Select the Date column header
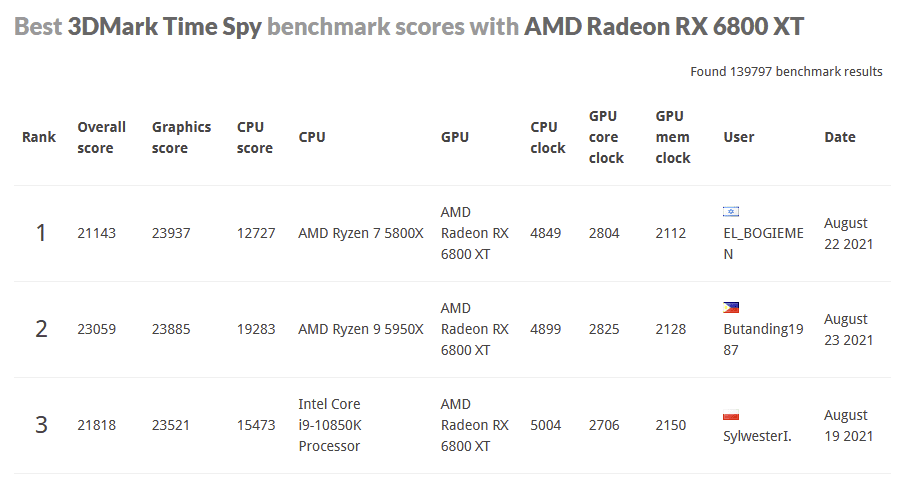Image resolution: width=902 pixels, height=478 pixels. (840, 137)
